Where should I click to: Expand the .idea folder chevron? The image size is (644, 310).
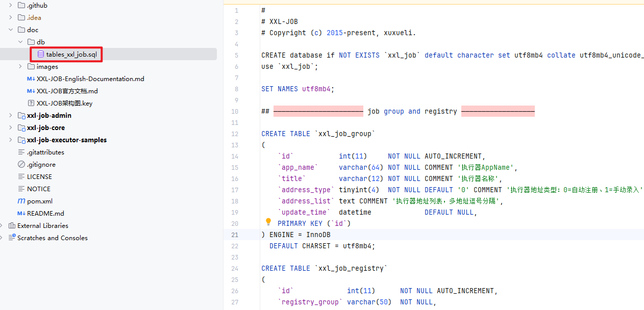tap(11, 17)
